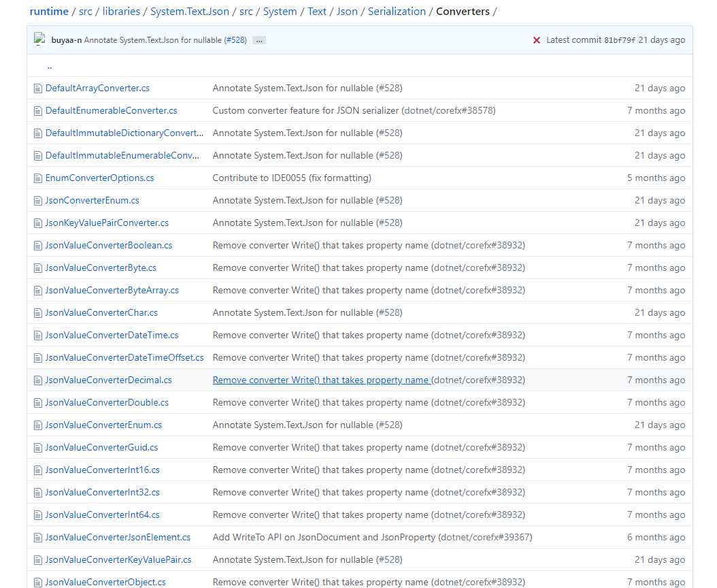This screenshot has height=588, width=717.
Task: Open JsonValueConverterChar.cs file
Action: [x=101, y=312]
